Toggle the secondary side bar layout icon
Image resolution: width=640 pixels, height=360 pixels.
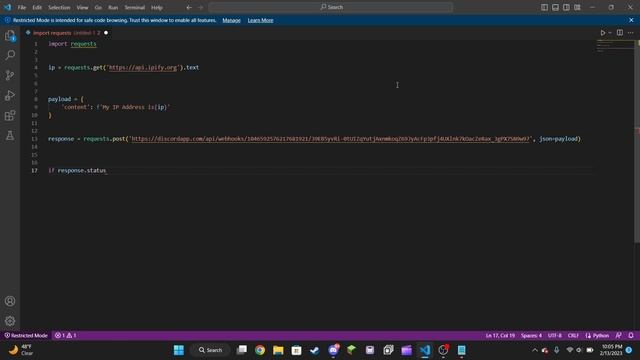click(x=566, y=7)
